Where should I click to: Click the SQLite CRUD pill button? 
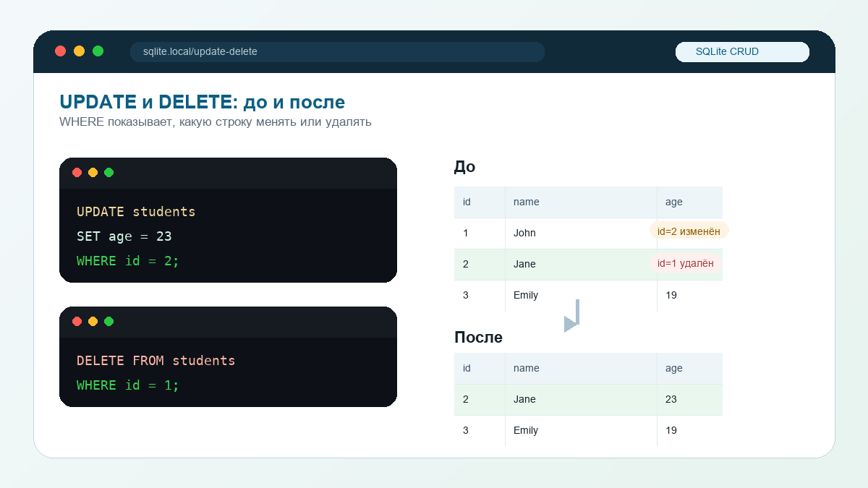point(742,52)
